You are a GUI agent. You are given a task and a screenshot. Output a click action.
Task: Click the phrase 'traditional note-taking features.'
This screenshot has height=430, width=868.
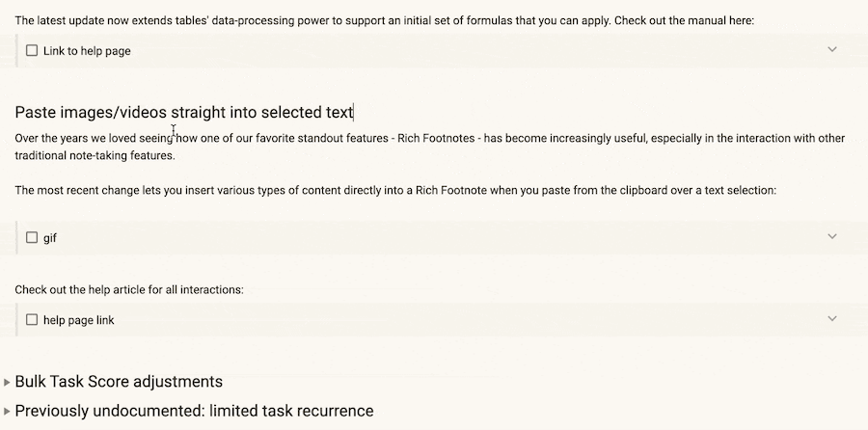(95, 155)
